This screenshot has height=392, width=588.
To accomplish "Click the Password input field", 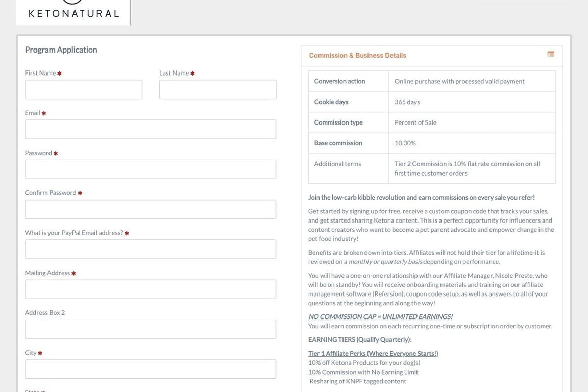I will [150, 169].
